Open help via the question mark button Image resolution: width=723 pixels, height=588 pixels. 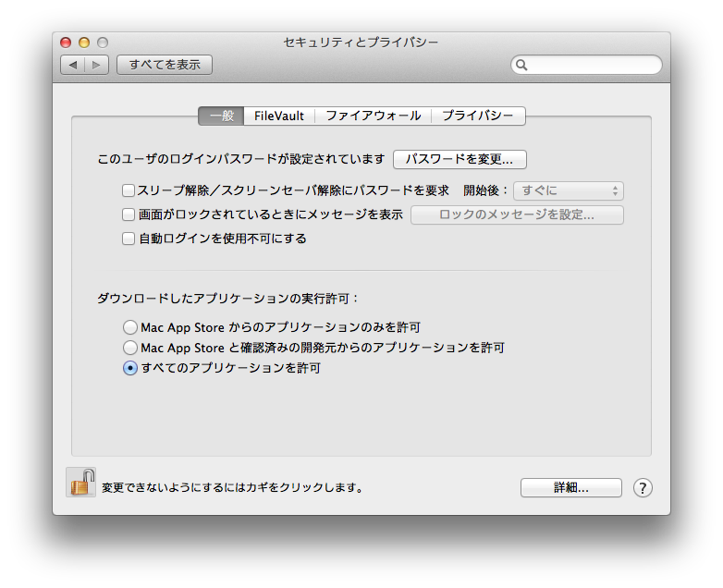point(643,487)
